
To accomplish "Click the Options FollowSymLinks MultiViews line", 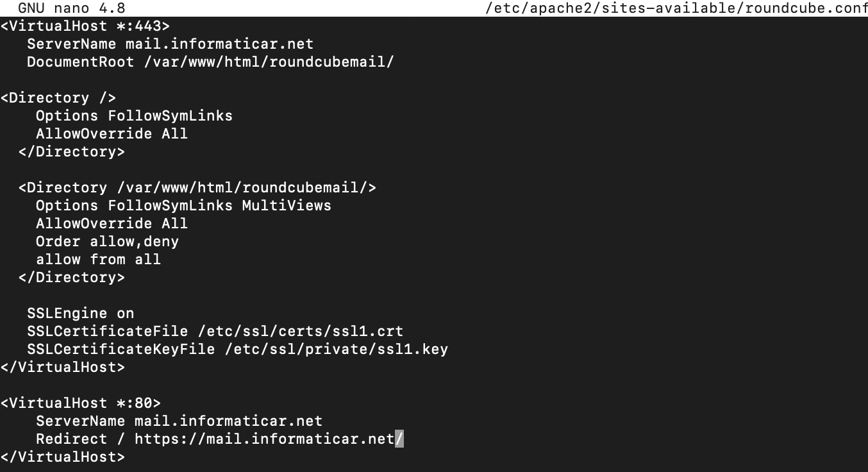I will pos(183,206).
